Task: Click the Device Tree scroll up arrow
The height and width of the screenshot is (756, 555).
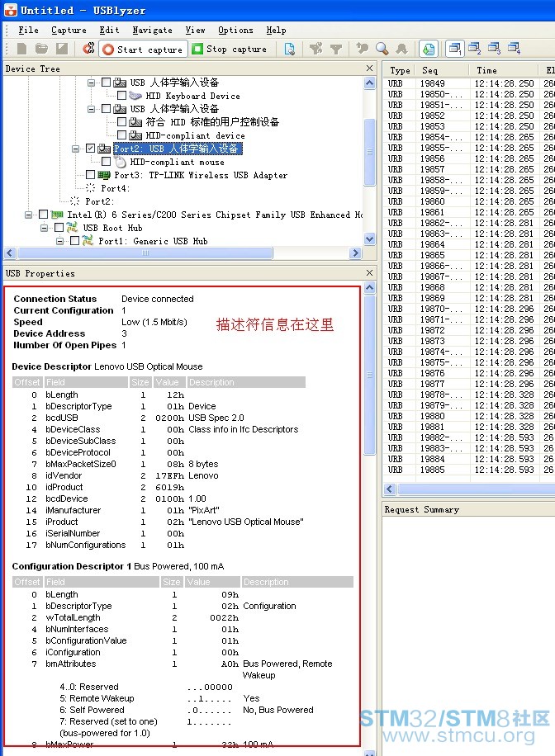Action: pyautogui.click(x=370, y=83)
